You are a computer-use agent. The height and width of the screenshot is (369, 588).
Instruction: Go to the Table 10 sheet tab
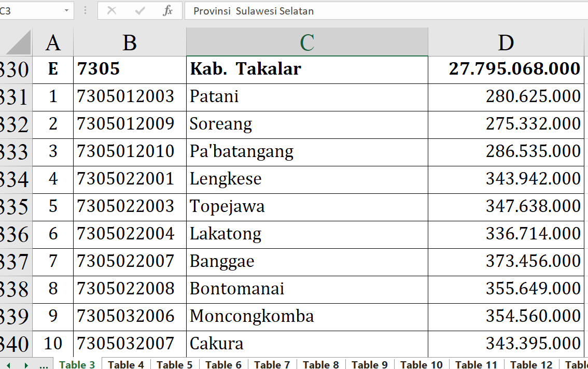(421, 365)
